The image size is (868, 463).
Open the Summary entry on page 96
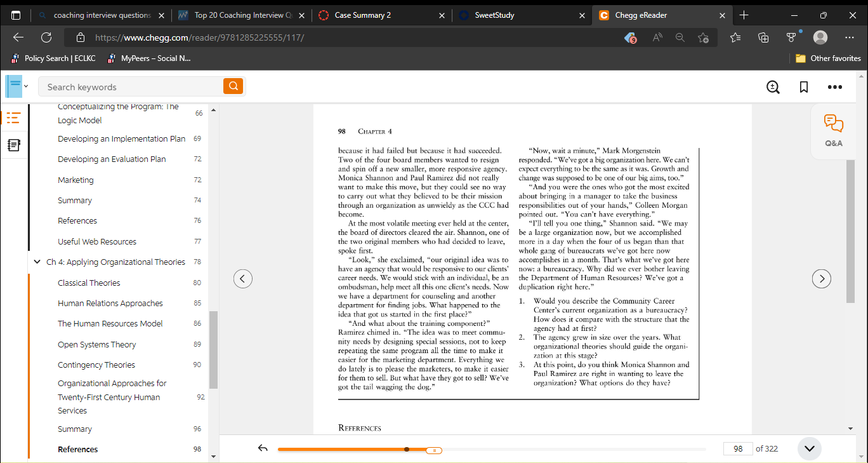[x=75, y=429]
